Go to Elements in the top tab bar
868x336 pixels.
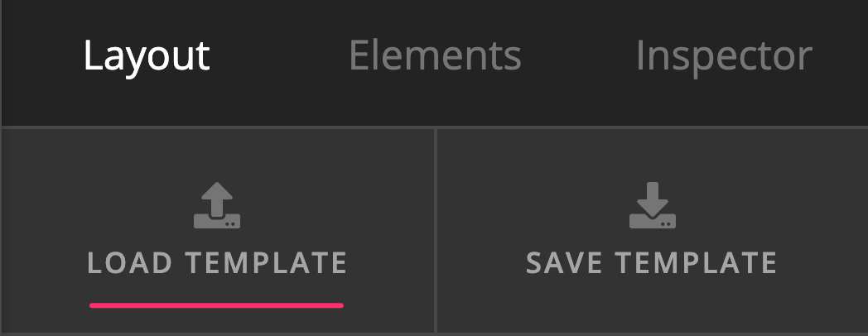tap(435, 55)
